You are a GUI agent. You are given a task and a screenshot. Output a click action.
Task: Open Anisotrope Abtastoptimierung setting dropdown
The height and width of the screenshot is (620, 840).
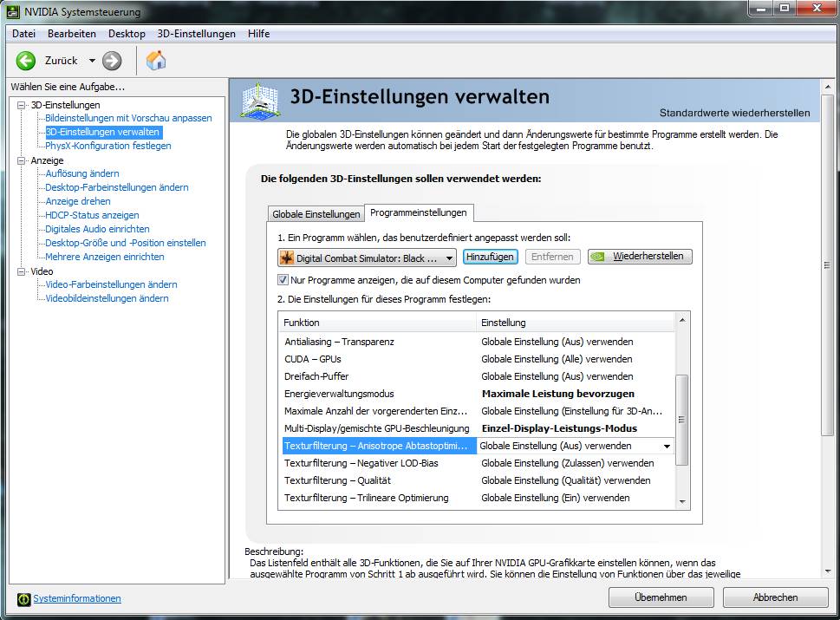click(x=667, y=446)
